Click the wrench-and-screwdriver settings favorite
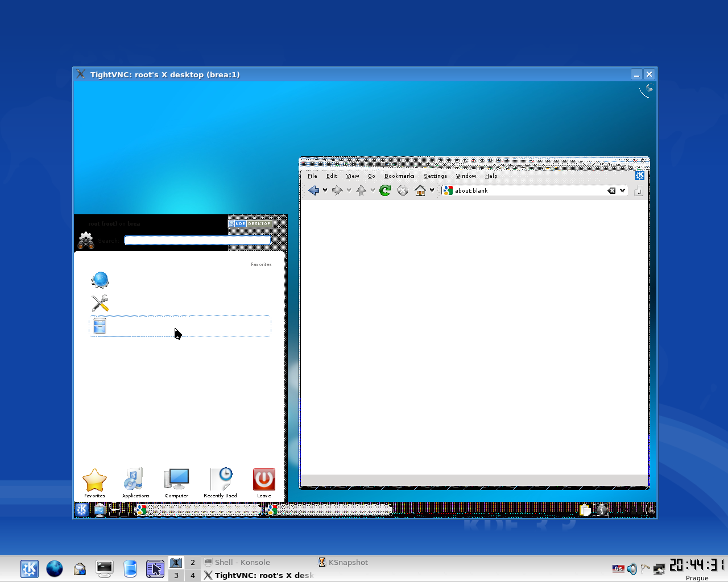Screen dimensions: 728x582 pyautogui.click(x=100, y=303)
